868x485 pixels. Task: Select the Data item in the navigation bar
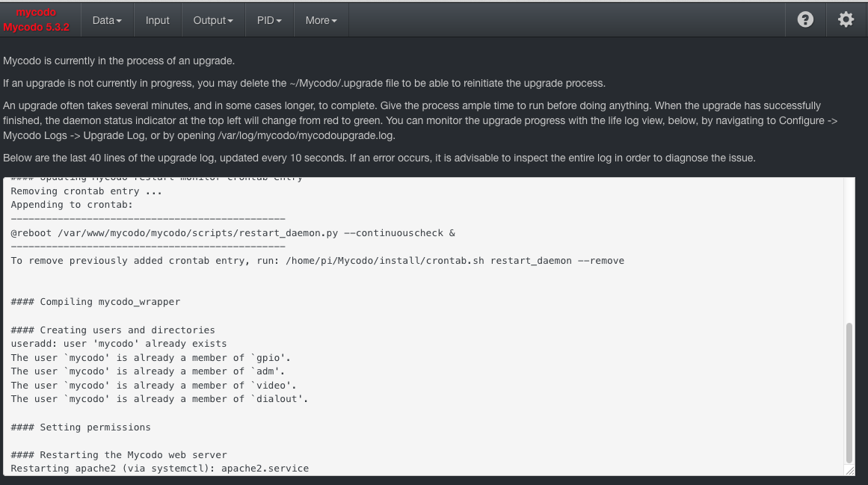[107, 20]
